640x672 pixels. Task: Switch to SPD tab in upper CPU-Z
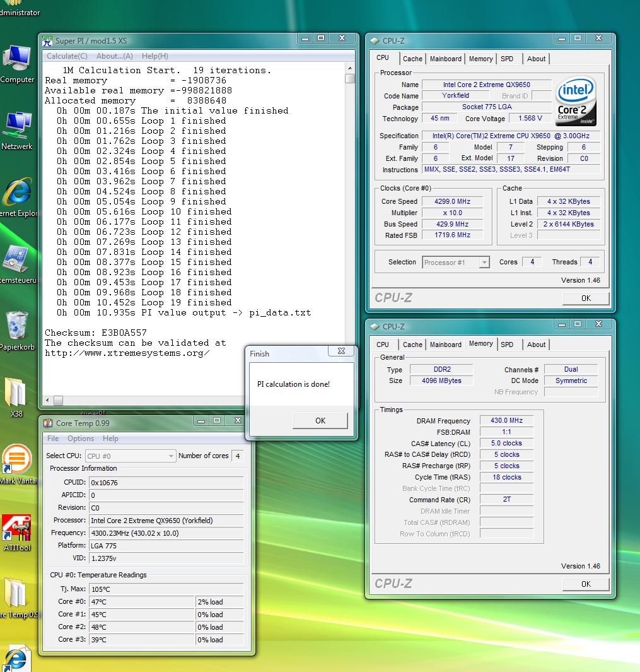[507, 59]
